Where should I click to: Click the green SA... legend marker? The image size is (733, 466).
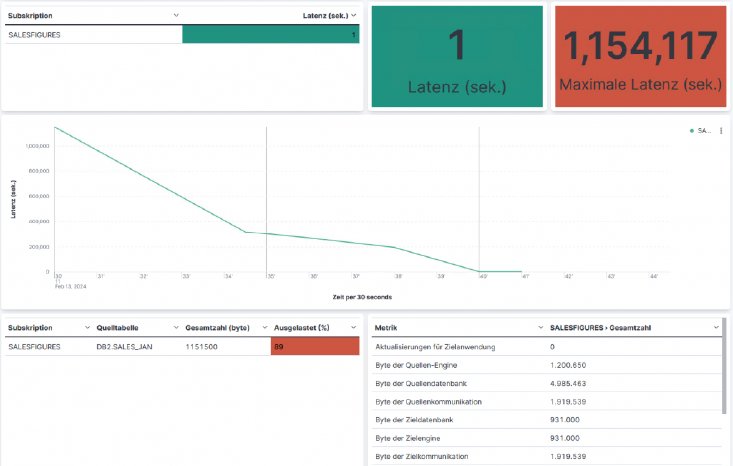point(691,131)
